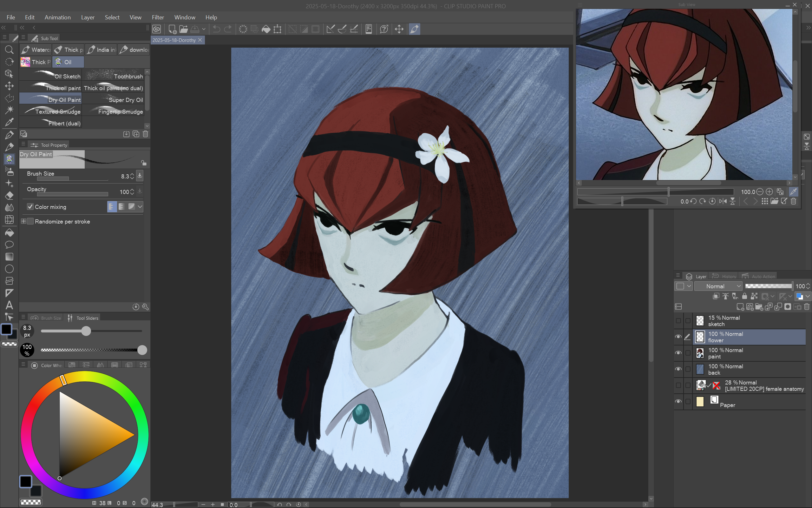Increase Brush Size stepper arrows
Screen dimensions: 812x508
click(x=132, y=176)
